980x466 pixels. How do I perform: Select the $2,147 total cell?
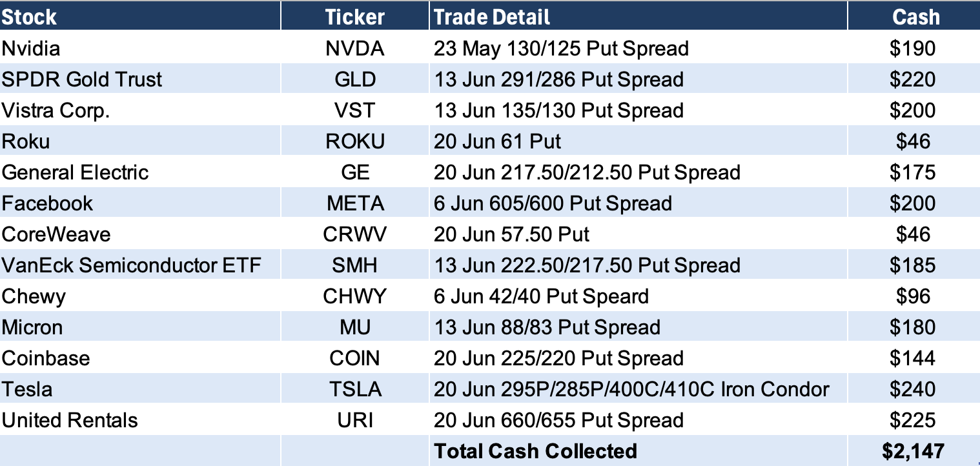pos(913,451)
